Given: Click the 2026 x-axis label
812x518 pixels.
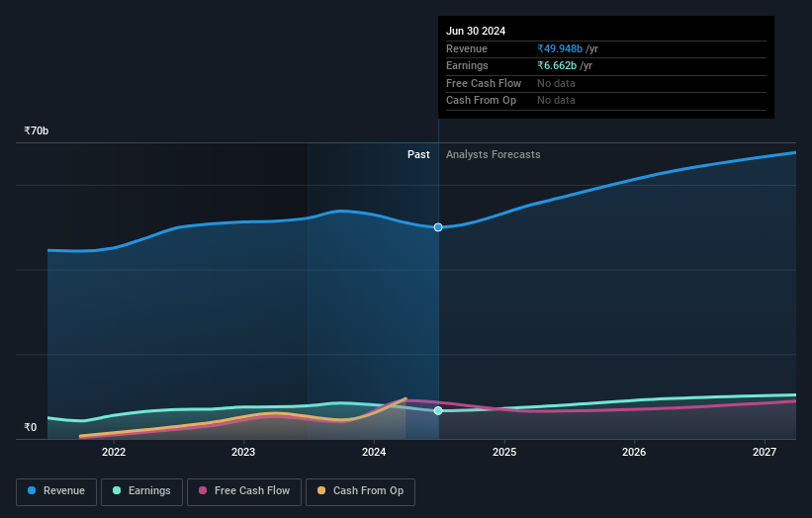Looking at the screenshot, I should tap(634, 453).
